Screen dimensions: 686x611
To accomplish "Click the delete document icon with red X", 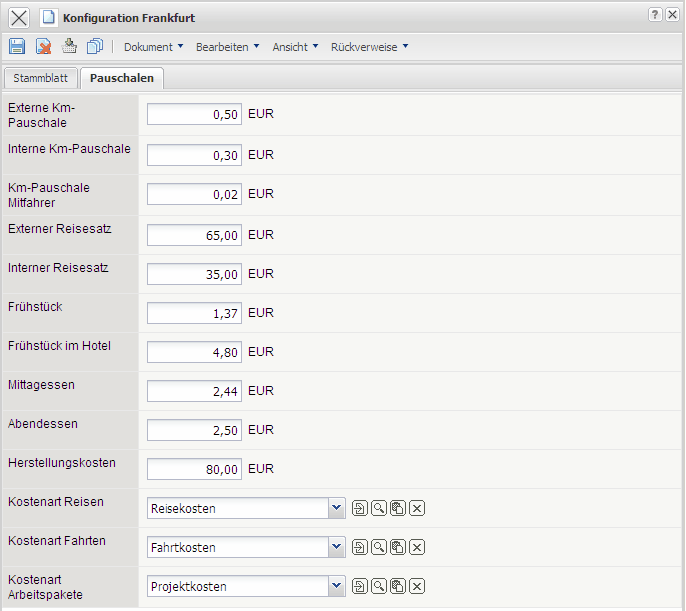I will coord(43,46).
